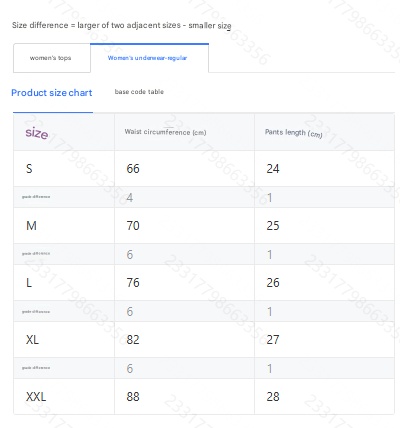Switch to the women's tops tab
Viewport: 400px width, 428px height.
pos(52,58)
